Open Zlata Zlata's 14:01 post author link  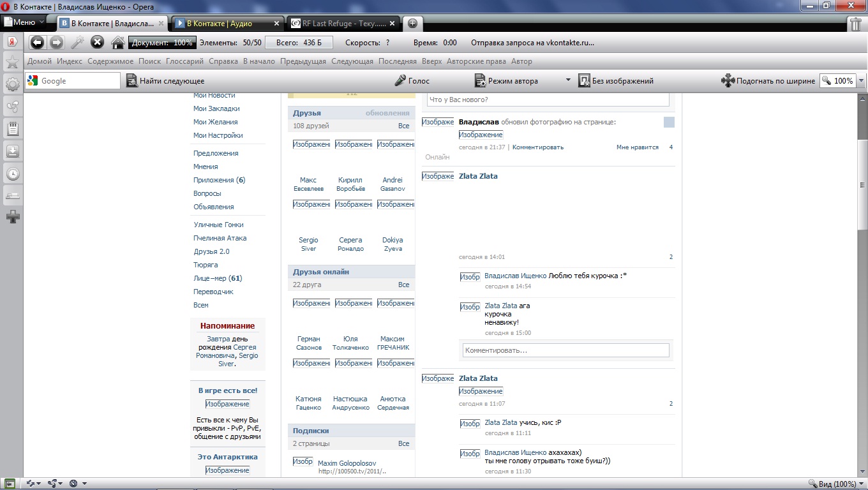pos(478,176)
